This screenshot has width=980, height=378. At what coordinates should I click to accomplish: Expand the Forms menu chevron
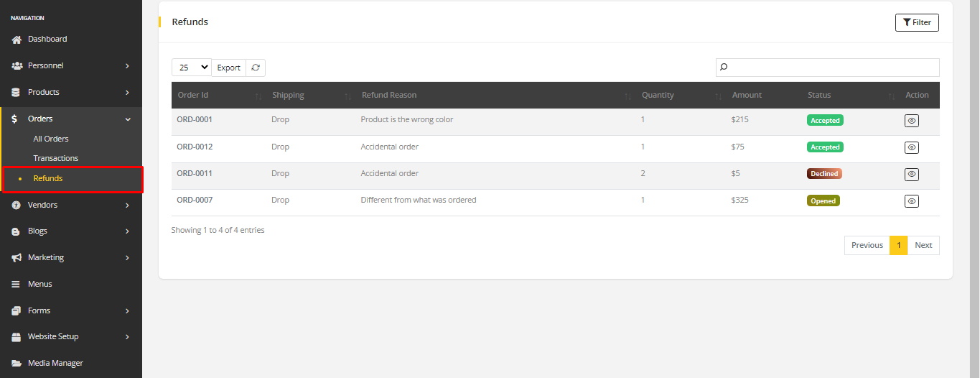tap(127, 310)
